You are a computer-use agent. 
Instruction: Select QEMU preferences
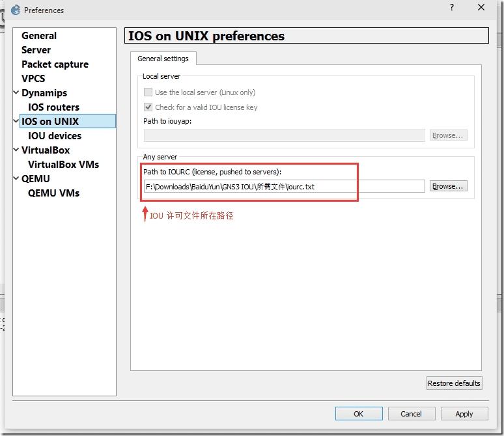pos(36,179)
